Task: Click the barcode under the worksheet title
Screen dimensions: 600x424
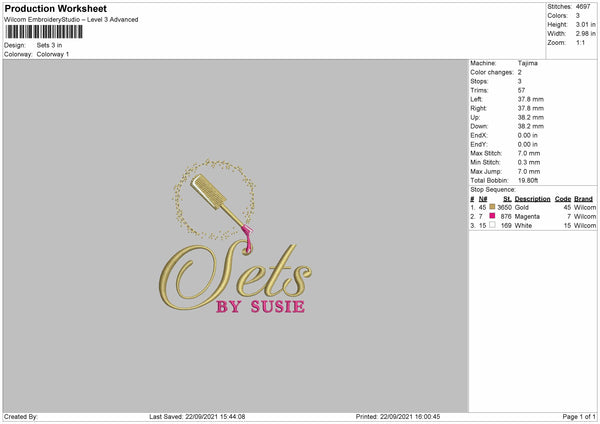Action: coord(44,32)
